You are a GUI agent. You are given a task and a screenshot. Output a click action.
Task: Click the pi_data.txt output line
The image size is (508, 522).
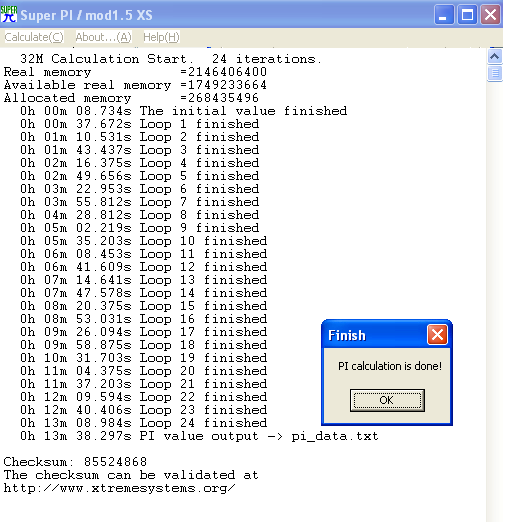[x=199, y=436]
